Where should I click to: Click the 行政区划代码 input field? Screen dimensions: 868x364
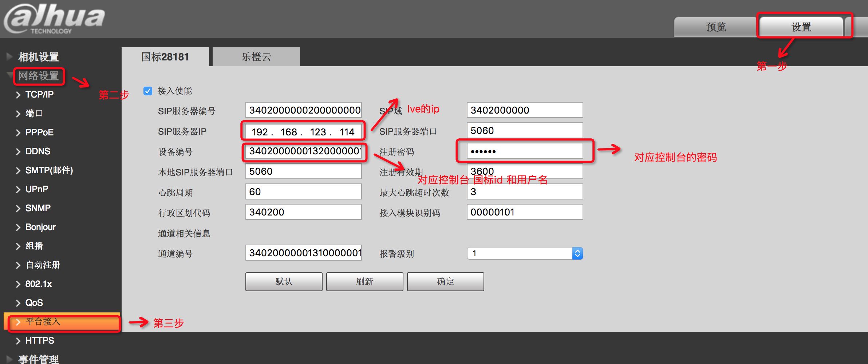pos(304,212)
